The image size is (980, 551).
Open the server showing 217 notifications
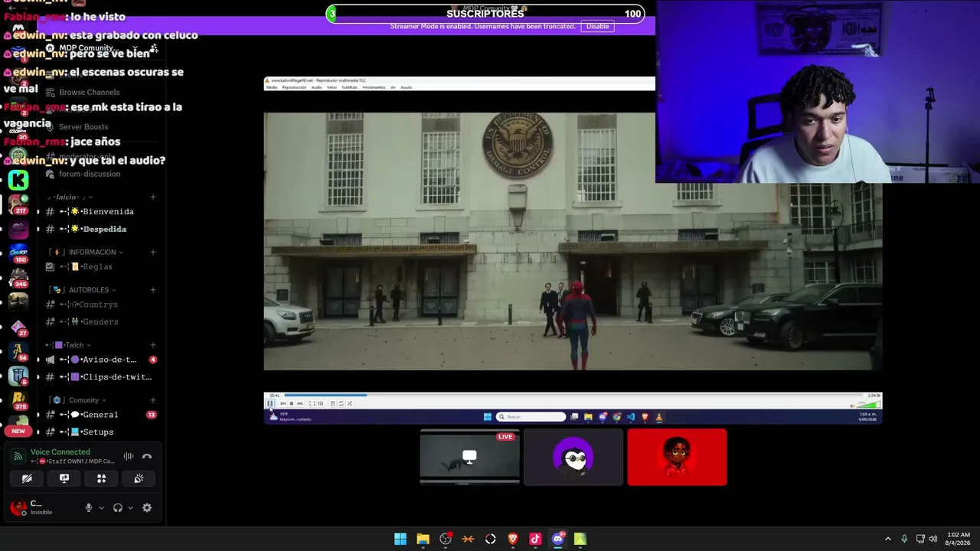(18, 204)
